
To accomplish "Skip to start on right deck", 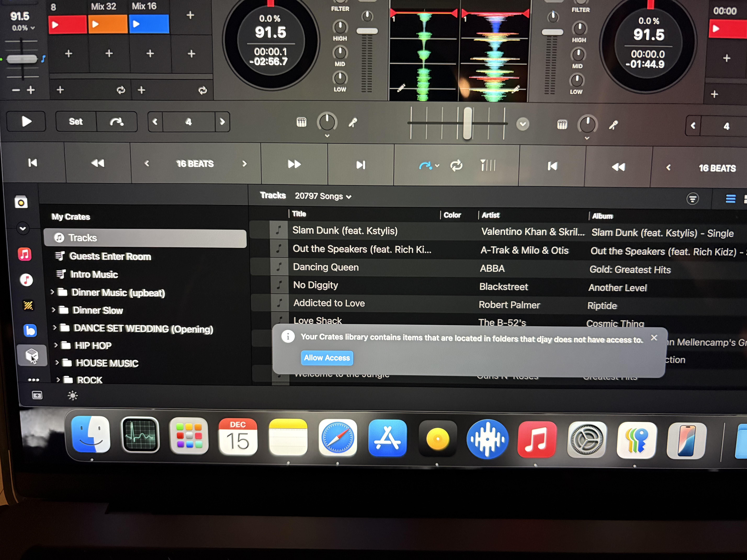I will [x=553, y=166].
